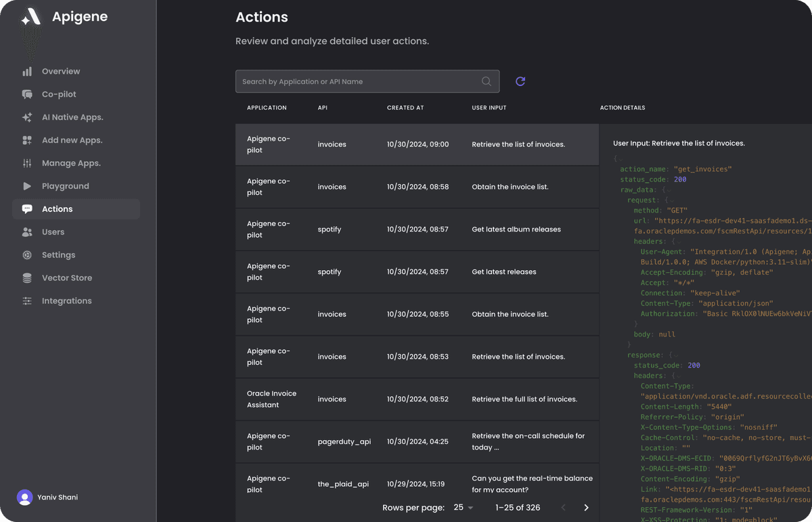
Task: Click the magnifier icon in search box
Action: tap(487, 81)
